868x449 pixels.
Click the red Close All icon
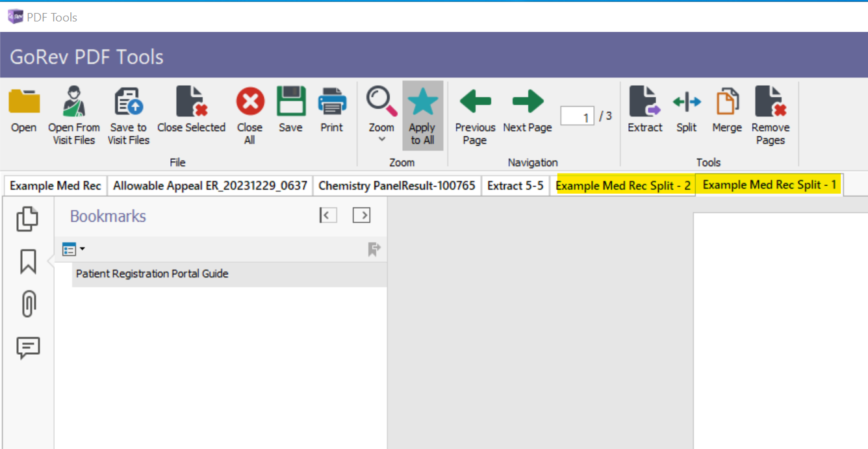point(250,102)
